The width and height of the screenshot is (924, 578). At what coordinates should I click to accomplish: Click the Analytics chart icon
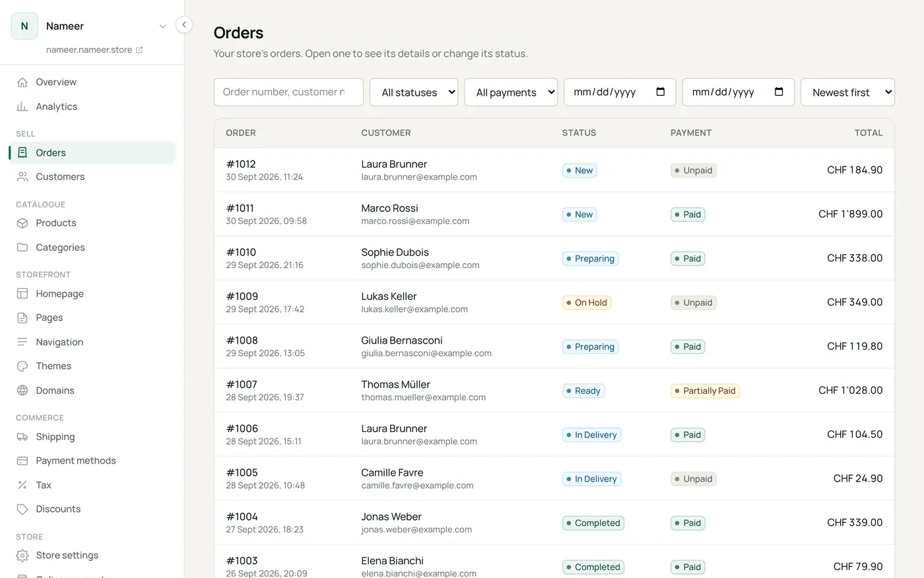tap(22, 106)
